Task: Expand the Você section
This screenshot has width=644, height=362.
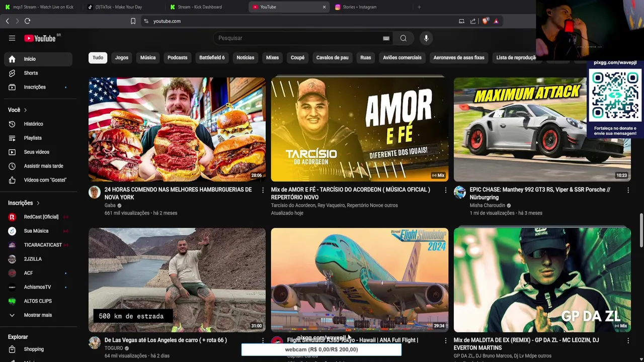Action: (x=18, y=110)
